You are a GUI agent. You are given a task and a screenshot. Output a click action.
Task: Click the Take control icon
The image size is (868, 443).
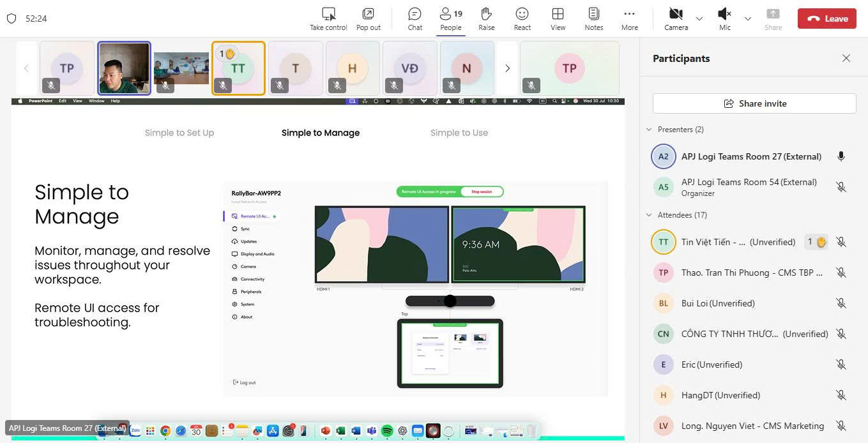(328, 14)
